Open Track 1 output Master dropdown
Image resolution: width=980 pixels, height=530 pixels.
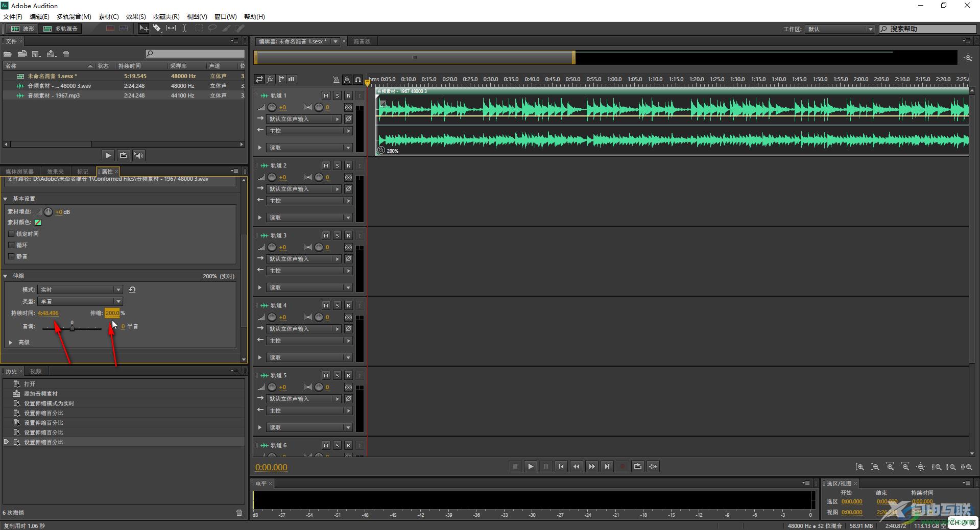(x=310, y=131)
